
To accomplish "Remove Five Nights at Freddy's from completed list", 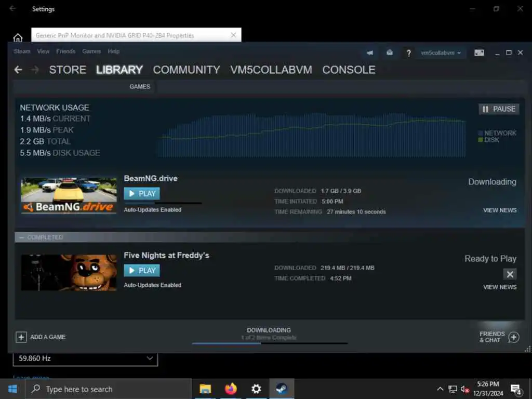I will click(510, 274).
